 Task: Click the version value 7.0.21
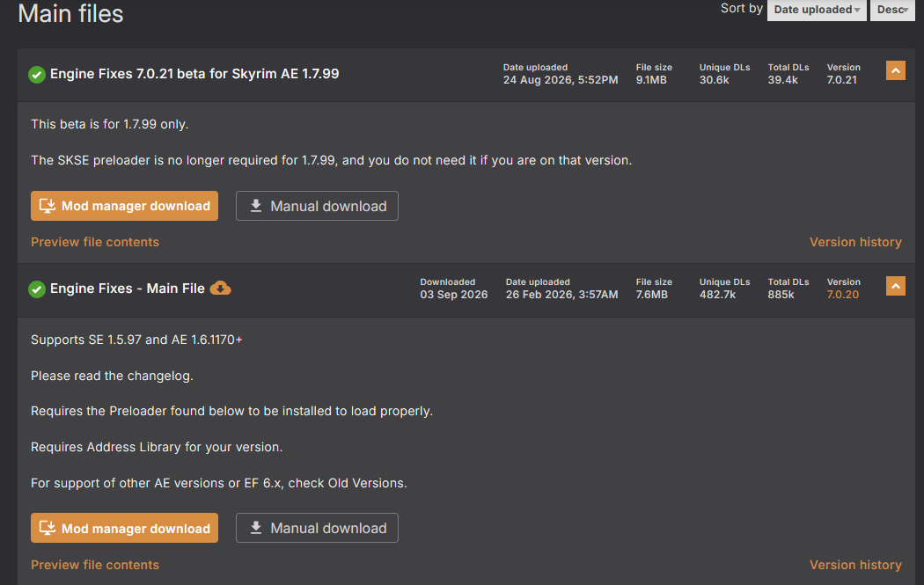click(841, 79)
